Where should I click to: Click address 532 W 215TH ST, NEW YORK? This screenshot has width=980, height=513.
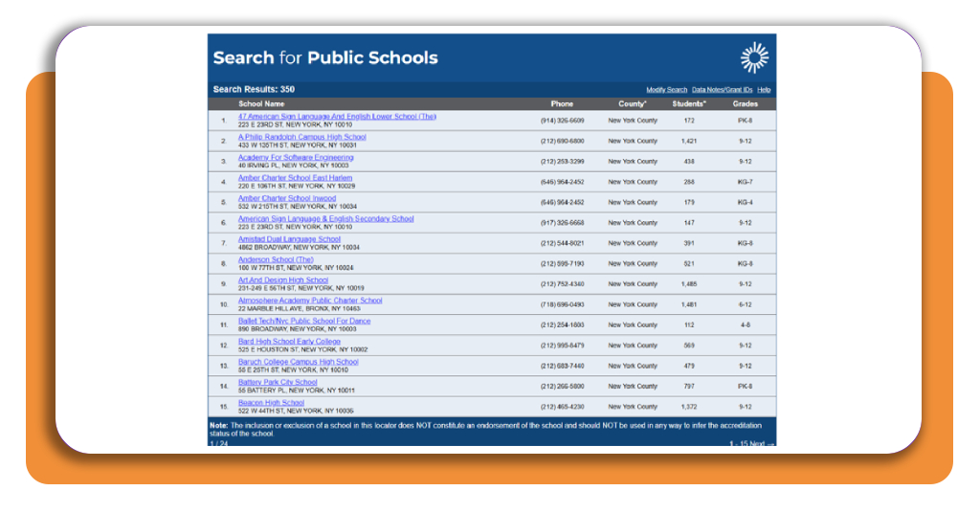tap(298, 206)
